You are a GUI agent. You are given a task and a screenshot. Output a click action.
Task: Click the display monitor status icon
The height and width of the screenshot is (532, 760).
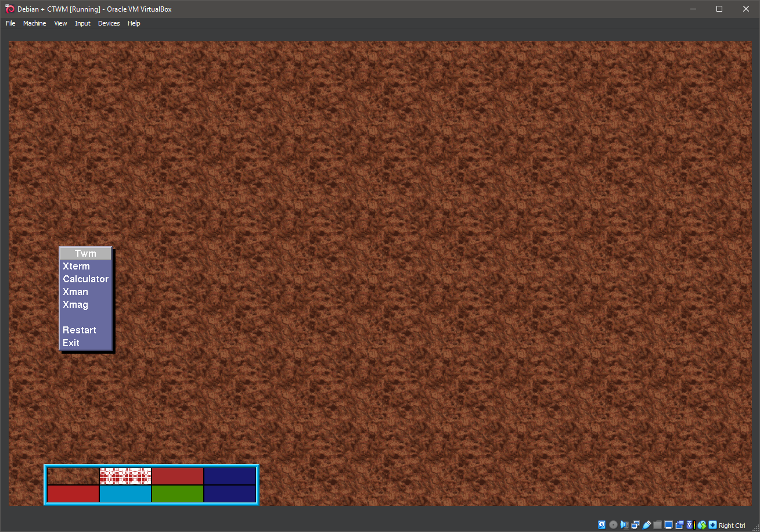pyautogui.click(x=668, y=525)
